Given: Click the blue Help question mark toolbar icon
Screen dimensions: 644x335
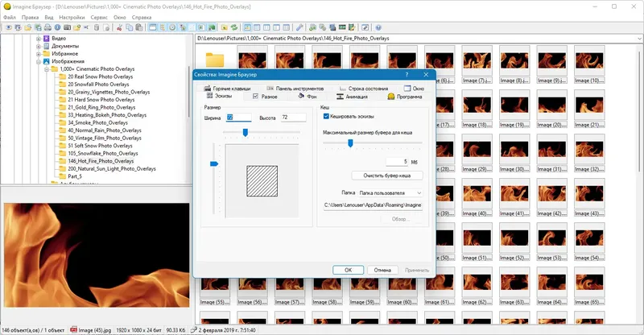Looking at the screenshot, I should click(378, 27).
